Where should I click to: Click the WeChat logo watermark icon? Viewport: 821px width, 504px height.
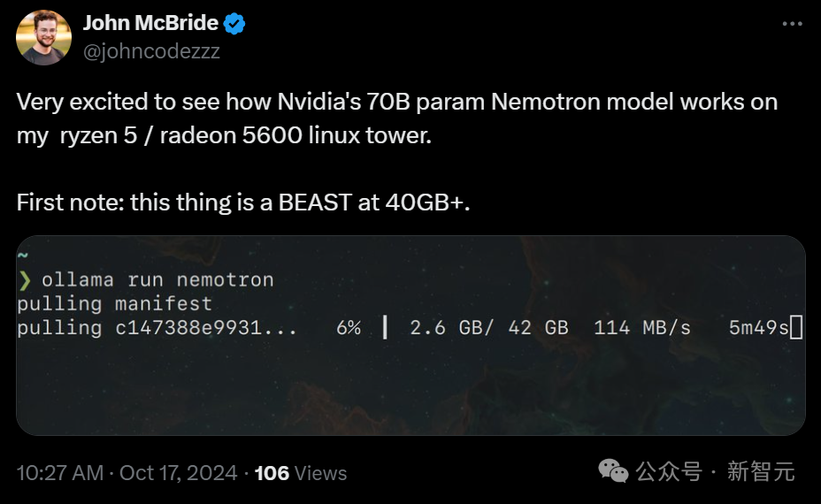tap(614, 471)
